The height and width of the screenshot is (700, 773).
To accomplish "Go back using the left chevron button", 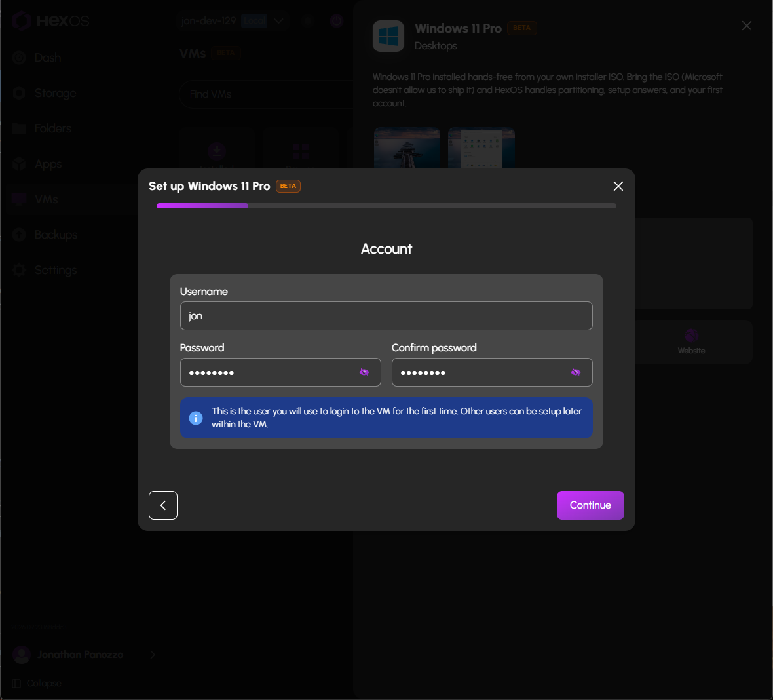I will 163,505.
